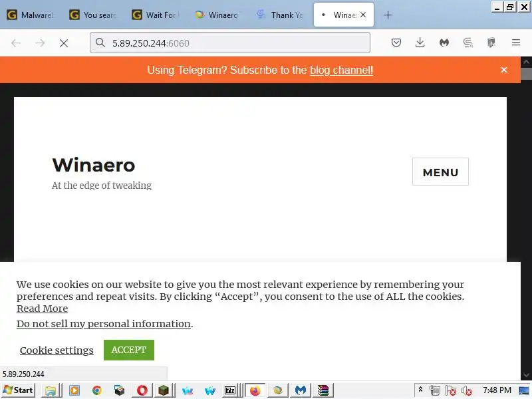This screenshot has width=532, height=399.
Task: Open the blog channel link
Action: click(341, 70)
